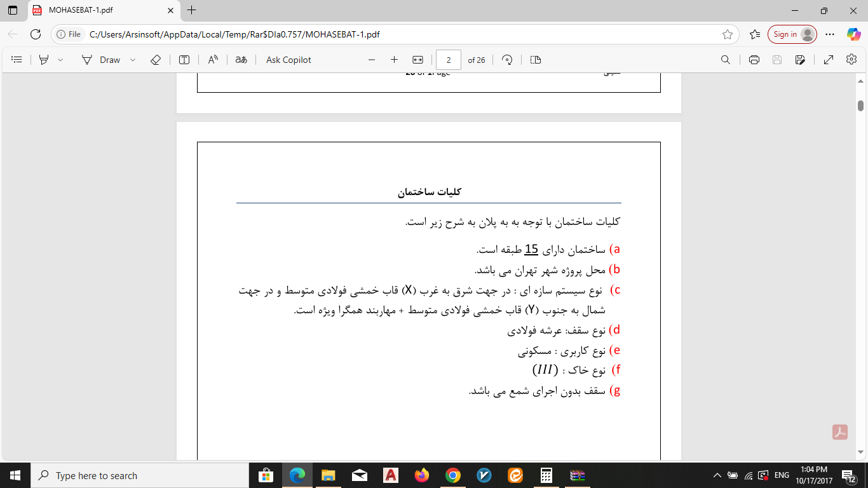Click the Fit to width icon
The height and width of the screenshot is (488, 868).
point(417,60)
